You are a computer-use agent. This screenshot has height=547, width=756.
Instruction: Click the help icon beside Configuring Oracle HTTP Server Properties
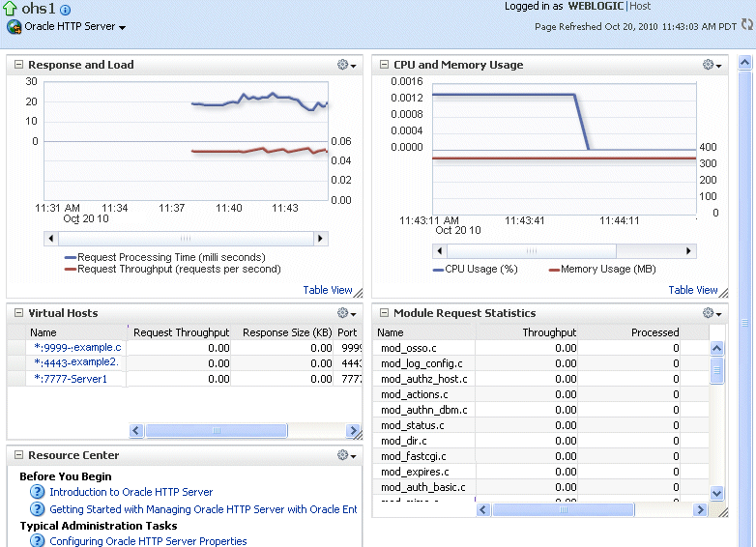(x=37, y=541)
